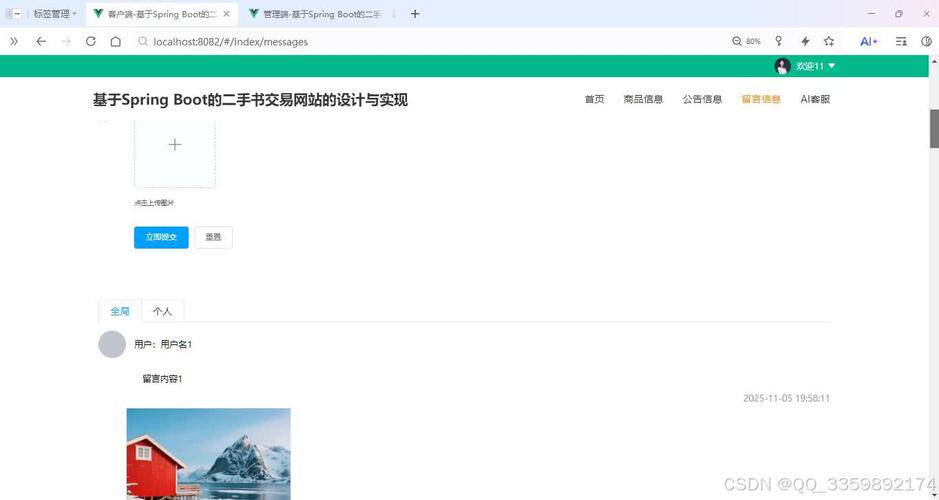Image resolution: width=939 pixels, height=500 pixels.
Task: Bookmark page with star icon
Action: 829,41
